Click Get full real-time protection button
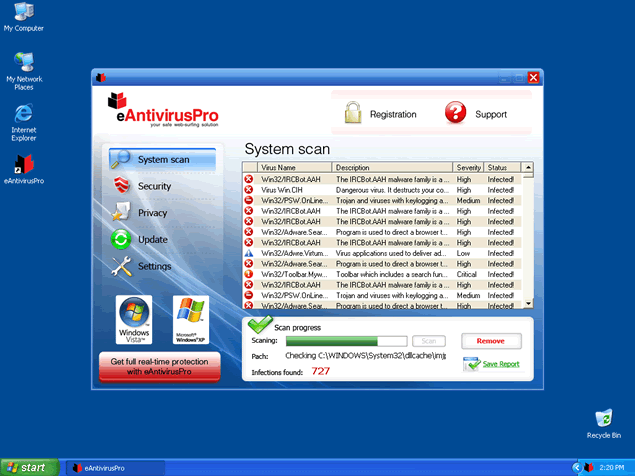635x476 pixels. 159,366
